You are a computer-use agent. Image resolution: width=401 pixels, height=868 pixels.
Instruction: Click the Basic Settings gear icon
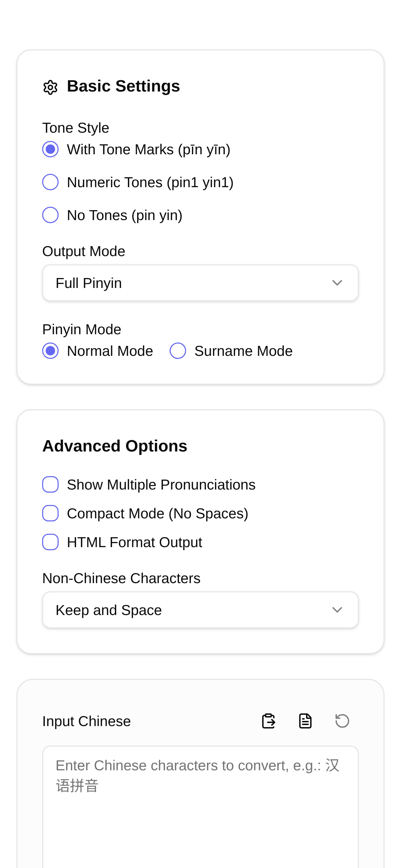[x=50, y=87]
